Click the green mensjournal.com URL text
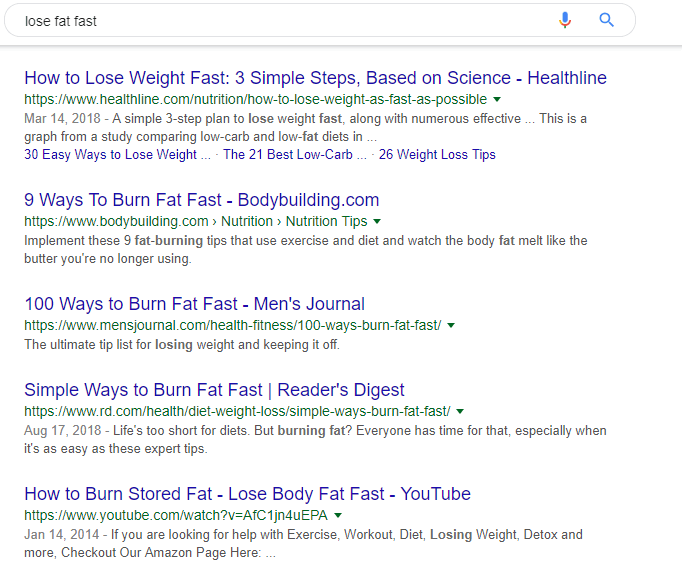 tap(233, 325)
